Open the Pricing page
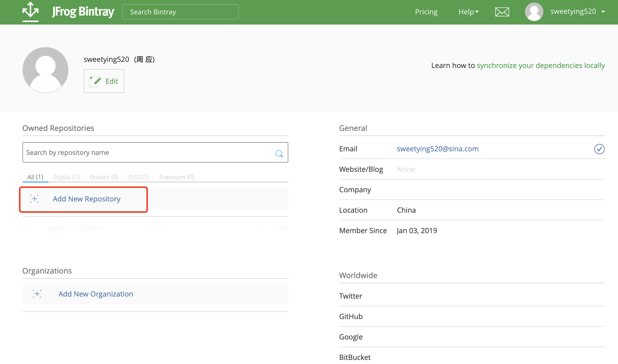 426,12
